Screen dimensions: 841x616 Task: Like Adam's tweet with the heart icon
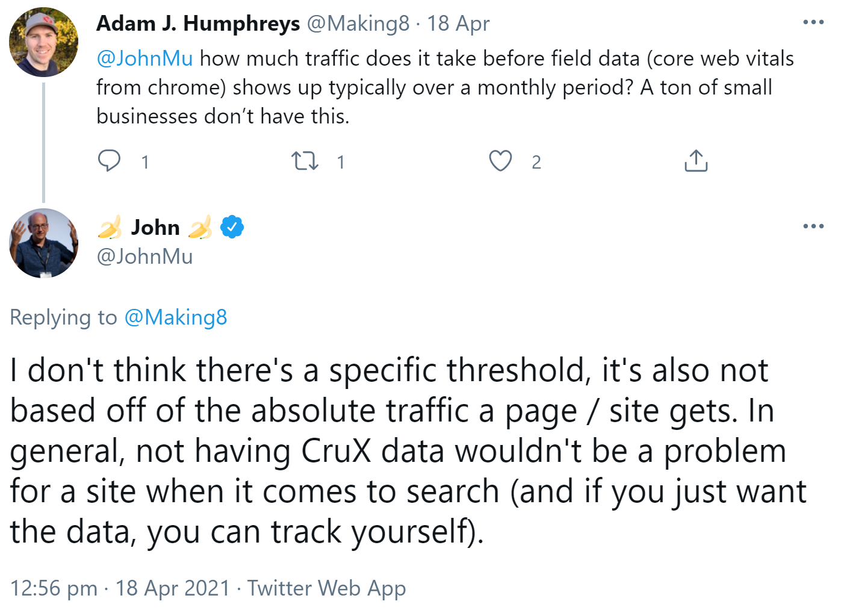tap(500, 161)
